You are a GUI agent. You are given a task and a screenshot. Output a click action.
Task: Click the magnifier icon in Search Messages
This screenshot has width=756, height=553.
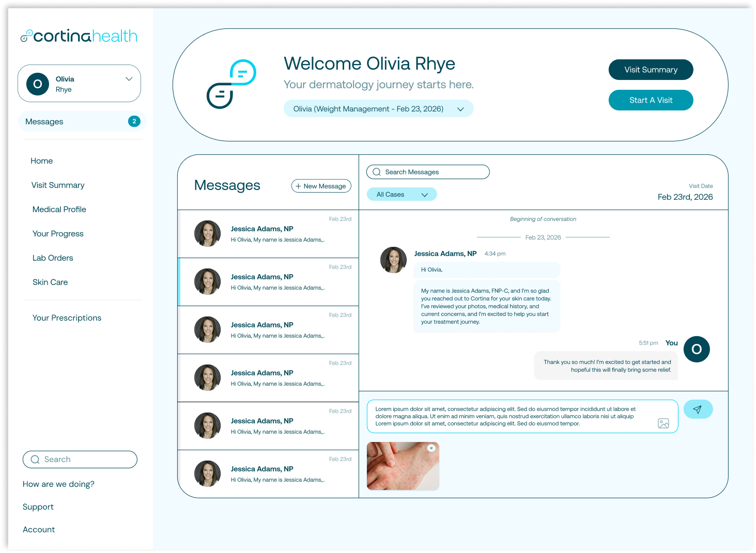[377, 171]
